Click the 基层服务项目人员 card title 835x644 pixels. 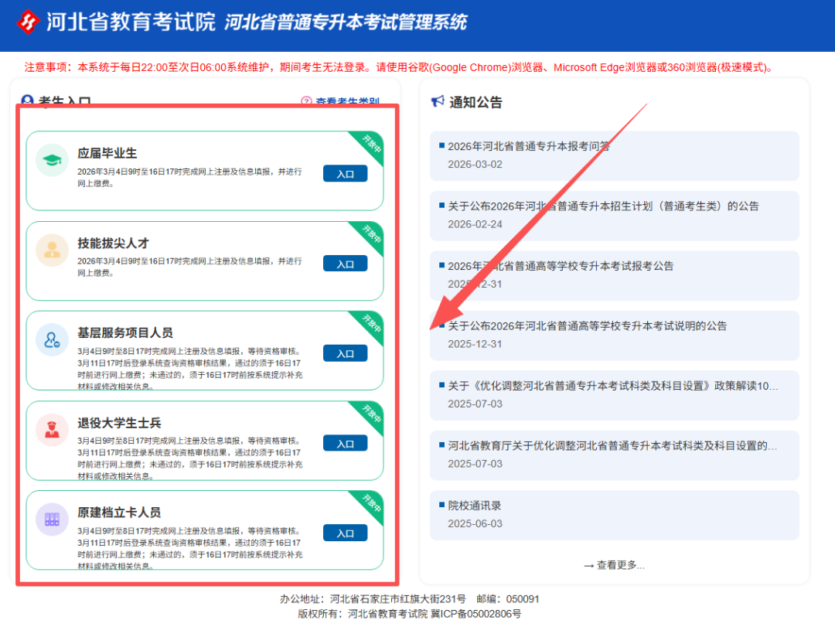pyautogui.click(x=125, y=332)
